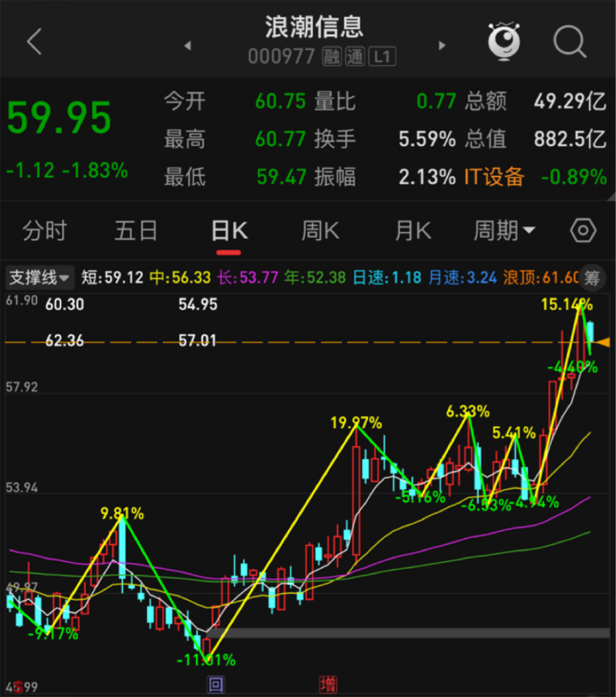Switch to the 分时 tab
The width and height of the screenshot is (616, 697).
coord(44,231)
